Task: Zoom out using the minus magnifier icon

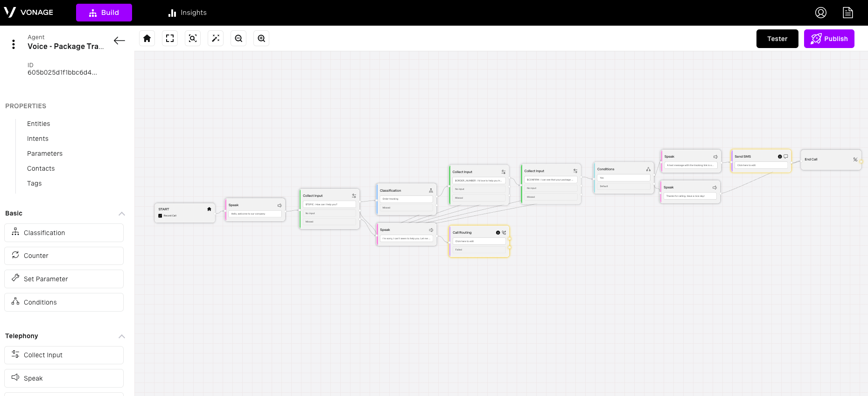Action: tap(238, 38)
